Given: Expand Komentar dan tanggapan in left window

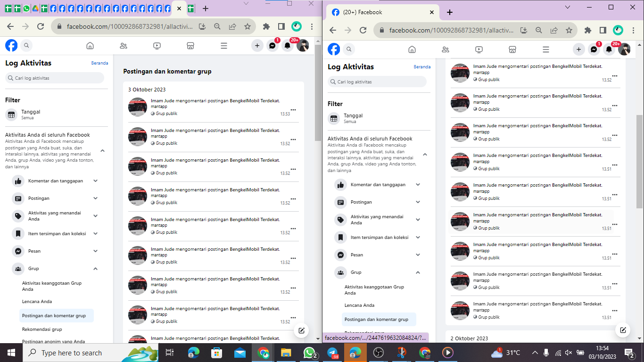Looking at the screenshot, I should pyautogui.click(x=95, y=181).
